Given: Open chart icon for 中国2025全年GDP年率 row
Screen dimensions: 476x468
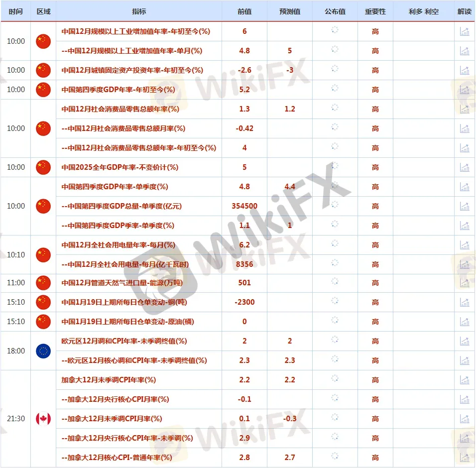Looking at the screenshot, I should [x=465, y=167].
